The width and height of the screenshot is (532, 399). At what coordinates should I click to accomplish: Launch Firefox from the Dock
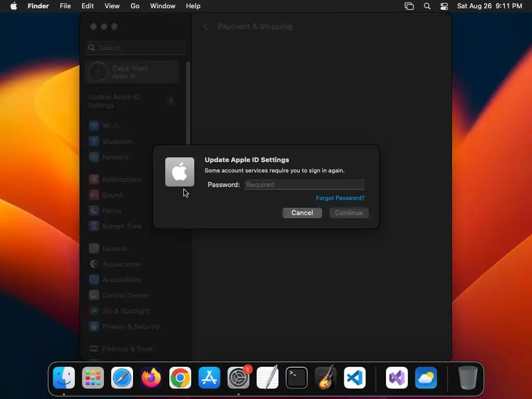coord(151,378)
